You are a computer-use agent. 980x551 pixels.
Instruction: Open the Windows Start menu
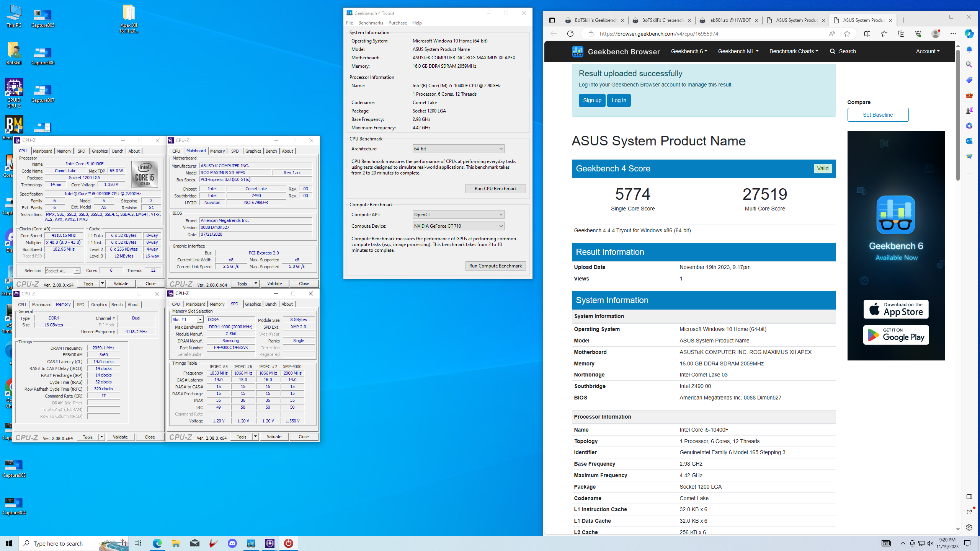pyautogui.click(x=9, y=543)
